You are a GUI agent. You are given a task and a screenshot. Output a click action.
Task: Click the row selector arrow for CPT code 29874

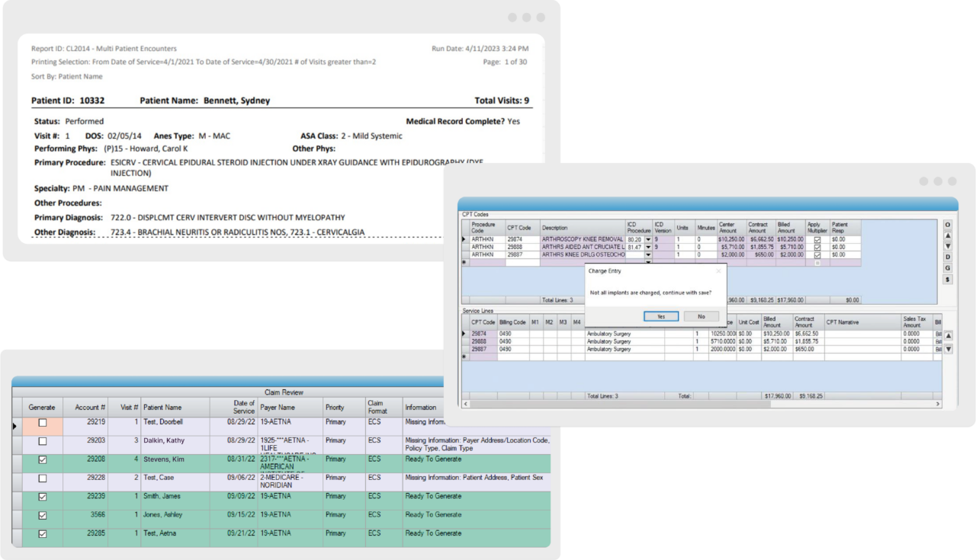(x=464, y=239)
